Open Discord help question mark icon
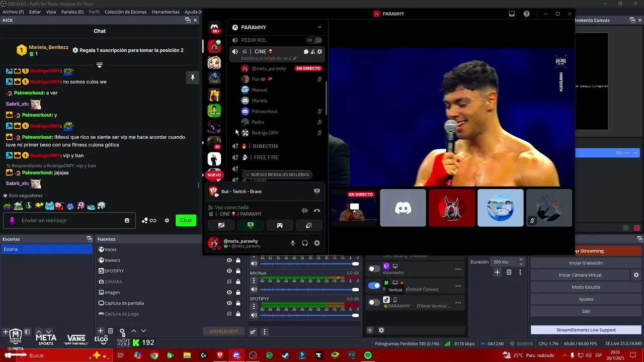Screen dimensions: 644x362 coord(526,14)
